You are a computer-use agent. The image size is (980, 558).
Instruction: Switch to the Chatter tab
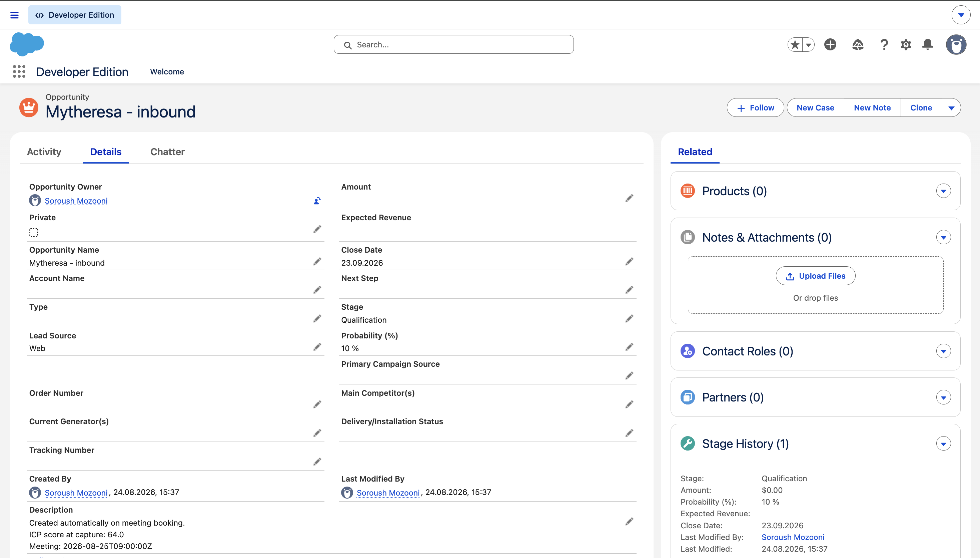[167, 152]
